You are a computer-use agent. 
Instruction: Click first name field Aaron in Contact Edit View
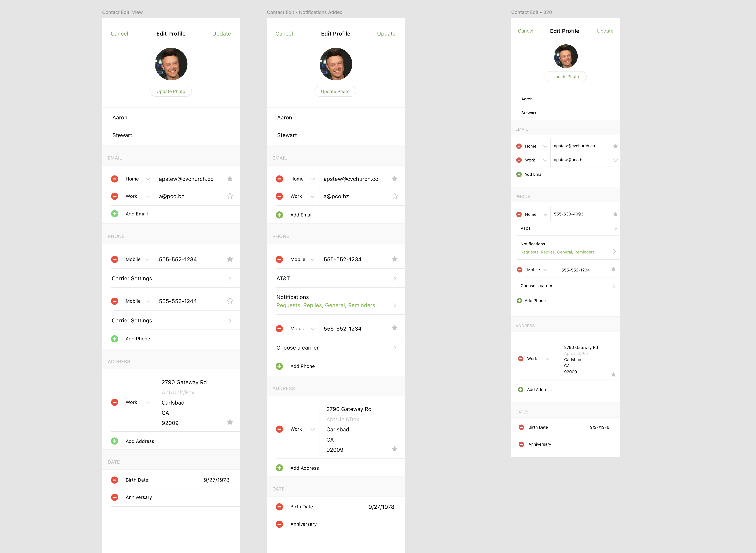pos(176,118)
